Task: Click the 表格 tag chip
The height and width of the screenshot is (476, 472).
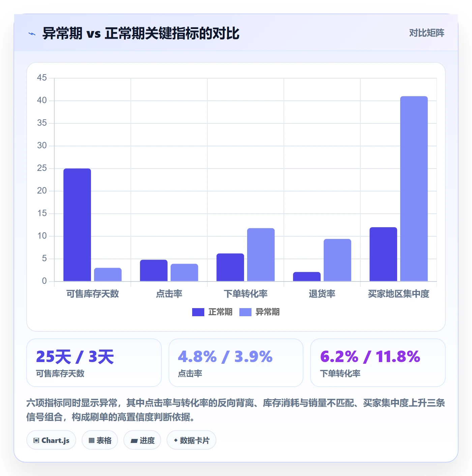Action: [100, 440]
